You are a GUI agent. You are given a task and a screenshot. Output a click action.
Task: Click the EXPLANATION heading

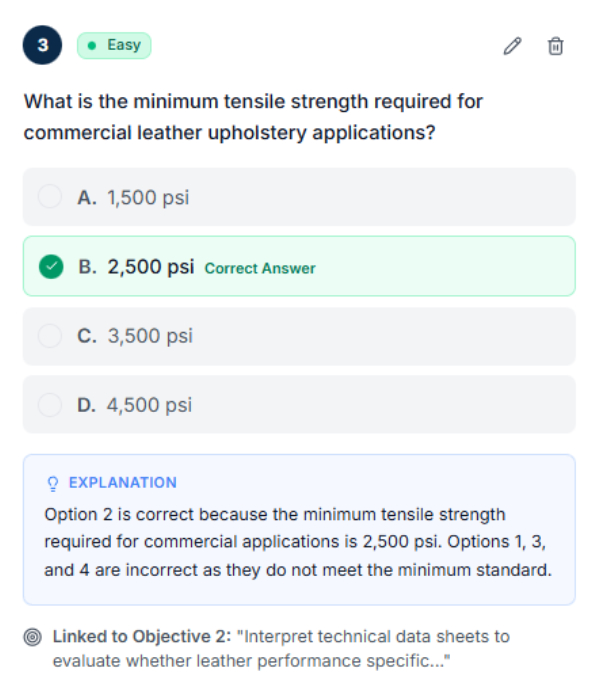tap(122, 483)
